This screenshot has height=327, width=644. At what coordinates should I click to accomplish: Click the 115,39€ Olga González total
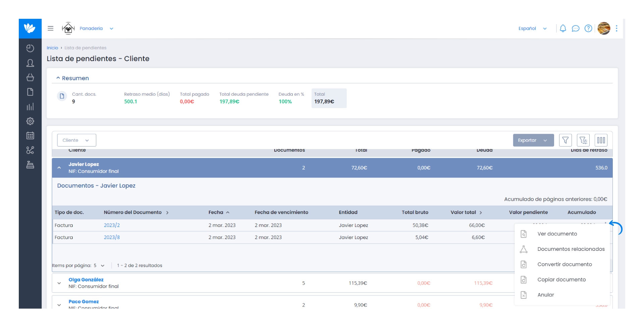pyautogui.click(x=358, y=283)
